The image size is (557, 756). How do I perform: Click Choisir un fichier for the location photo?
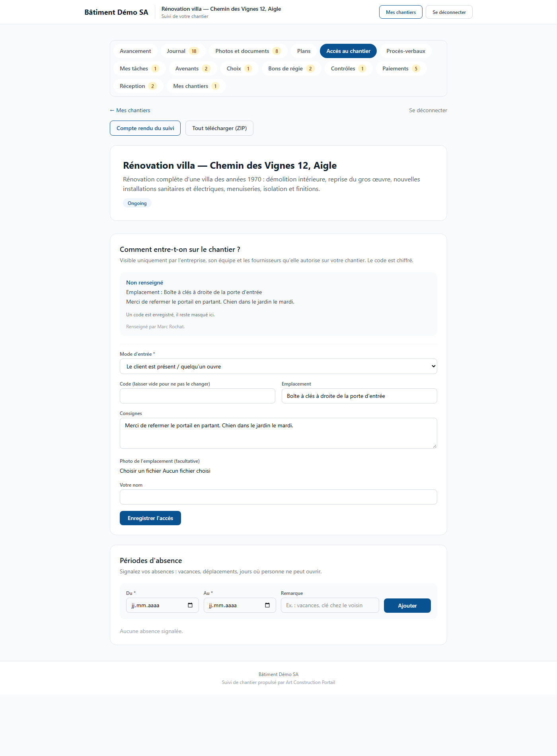click(140, 471)
